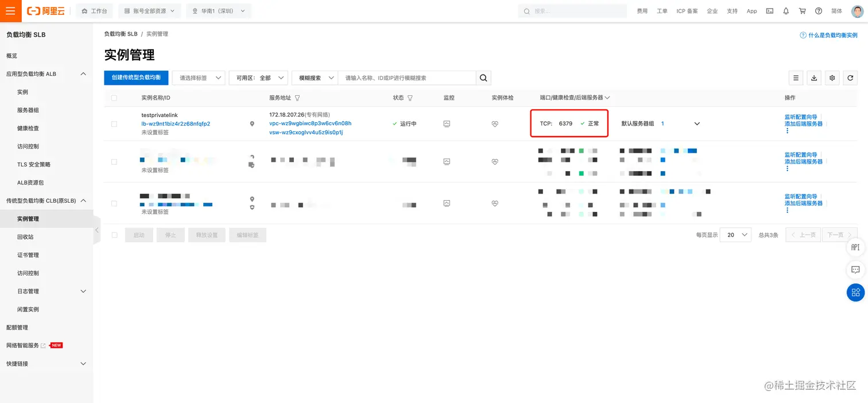
Task: Click 创建传统型负载均衡 button
Action: [x=136, y=77]
